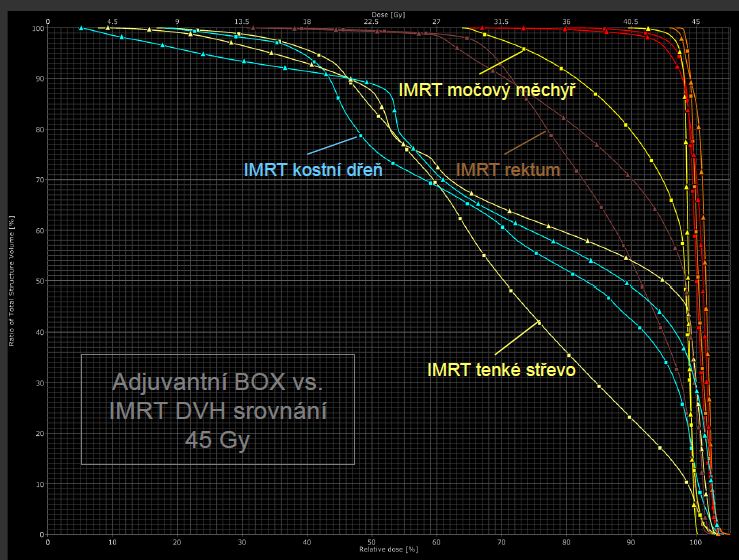Click the 'Adjuvantní BOX vs. IMRT' title box
The image size is (739, 560).
tap(218, 410)
